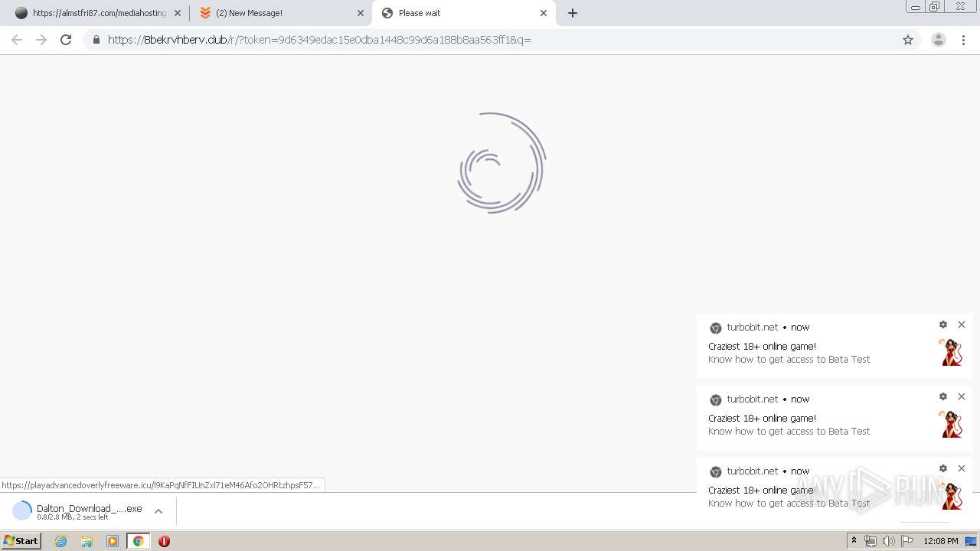980x551 pixels.
Task: Open settings of middle turbobit.net notification
Action: pyautogui.click(x=943, y=396)
